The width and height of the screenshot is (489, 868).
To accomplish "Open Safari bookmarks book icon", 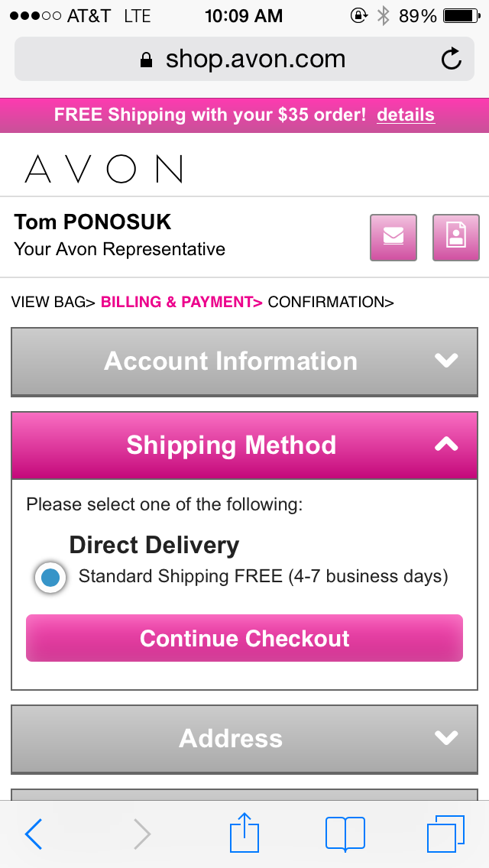I will coord(345,834).
